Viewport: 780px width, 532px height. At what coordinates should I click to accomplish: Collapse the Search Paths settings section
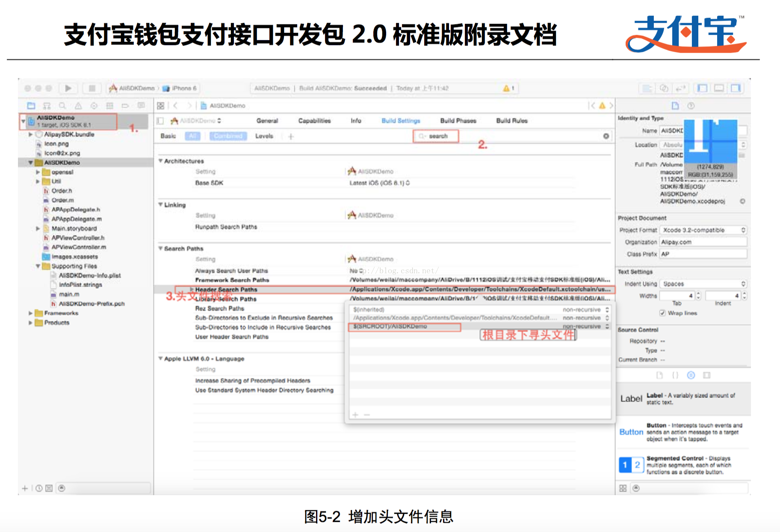[x=161, y=248]
